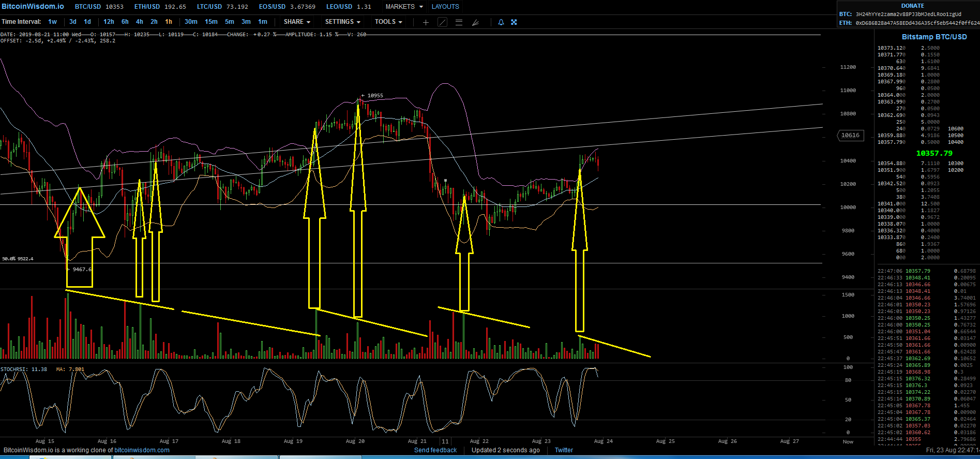Select the BTC donation address text
This screenshot has height=459, width=980.
coord(909,14)
